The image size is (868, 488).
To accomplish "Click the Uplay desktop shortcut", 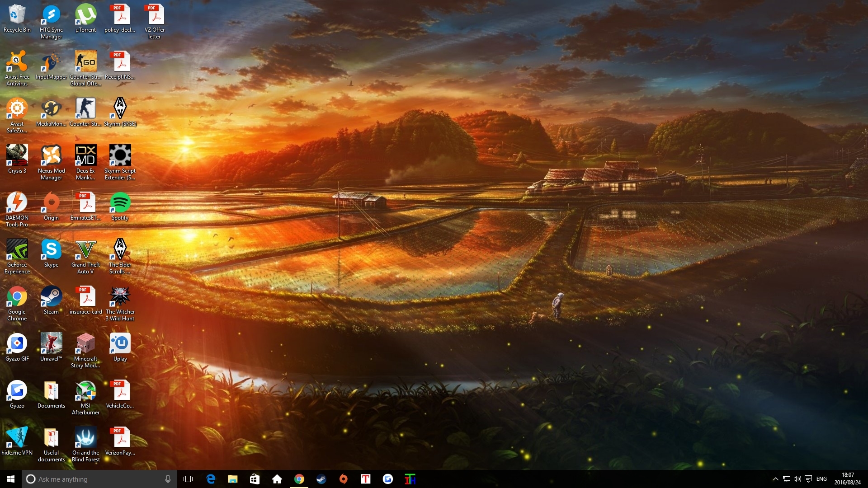I will point(120,344).
